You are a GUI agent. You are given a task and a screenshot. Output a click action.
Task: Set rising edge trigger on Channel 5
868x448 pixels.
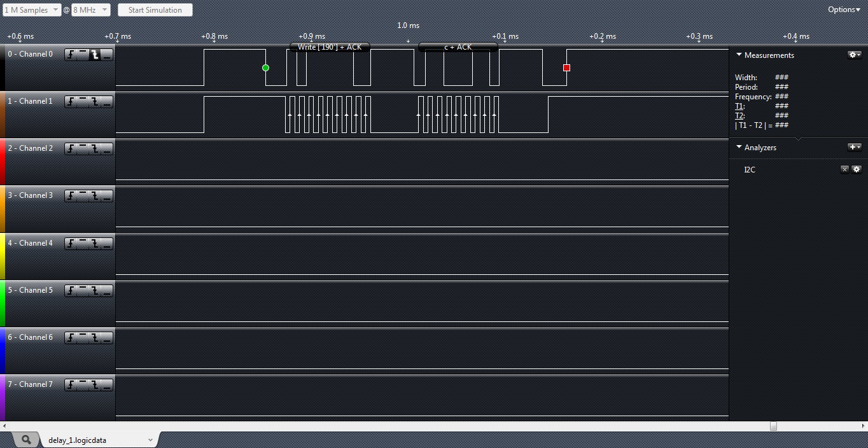[71, 291]
